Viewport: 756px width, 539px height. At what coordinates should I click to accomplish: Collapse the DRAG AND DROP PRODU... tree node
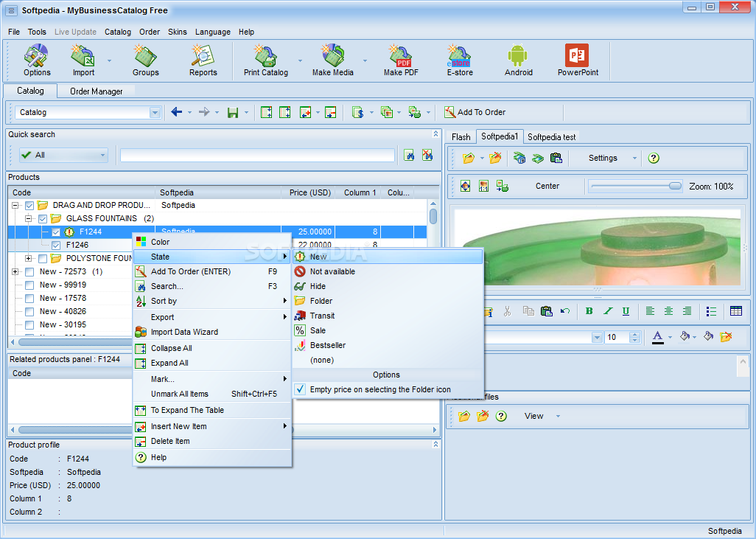pyautogui.click(x=15, y=205)
